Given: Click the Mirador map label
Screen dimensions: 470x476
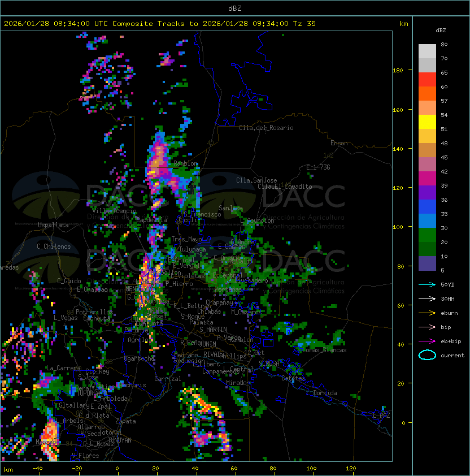Looking at the screenshot, I should tap(238, 383).
